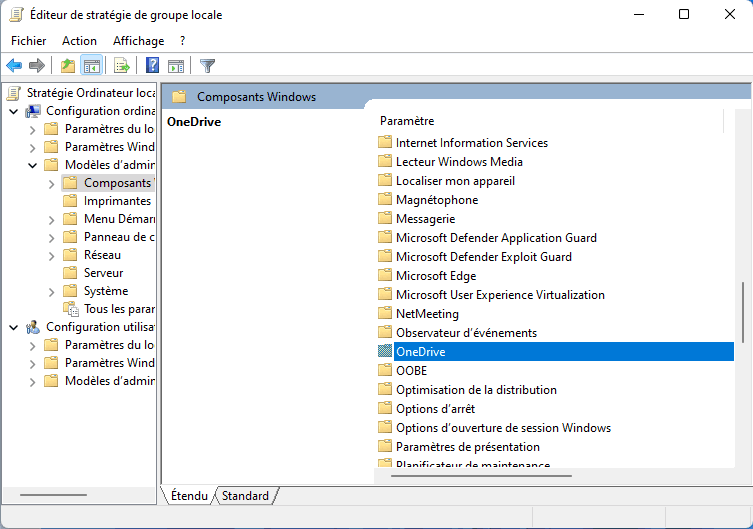Click the gray Forward arrow in toolbar
The height and width of the screenshot is (529, 753).
pos(37,66)
